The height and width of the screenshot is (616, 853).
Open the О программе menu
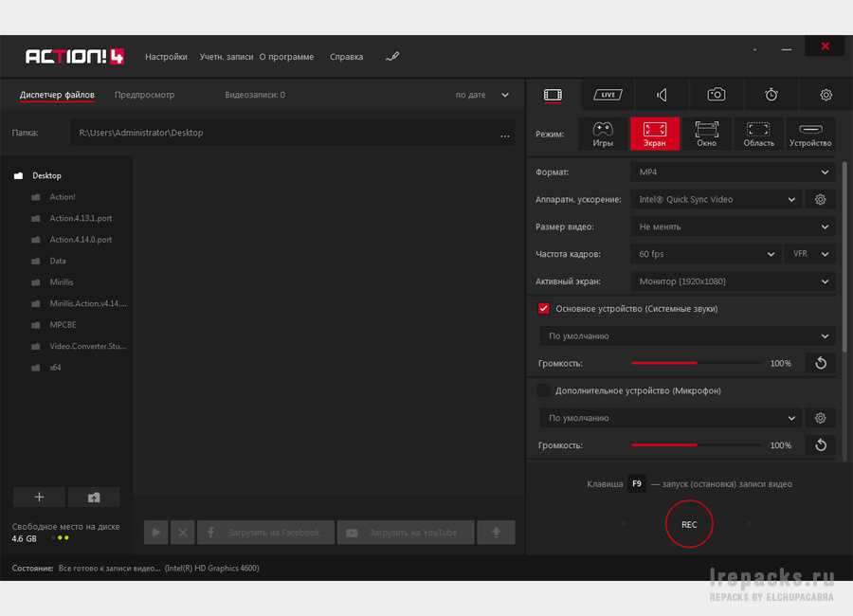click(286, 57)
